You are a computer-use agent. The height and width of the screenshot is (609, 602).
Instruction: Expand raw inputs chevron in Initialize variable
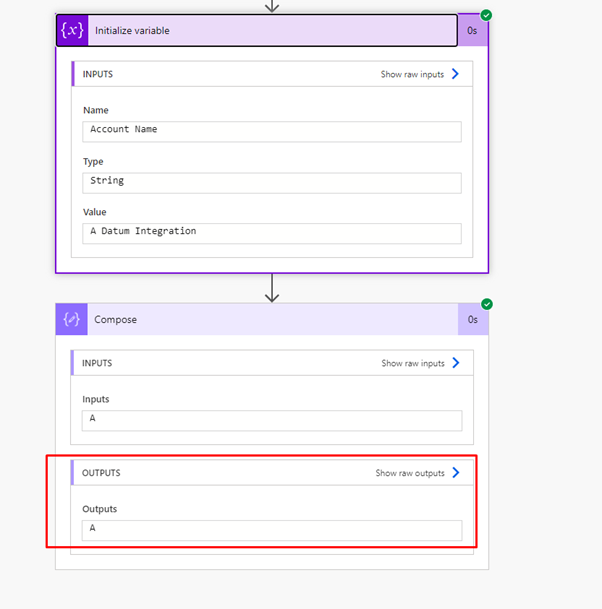click(x=456, y=74)
